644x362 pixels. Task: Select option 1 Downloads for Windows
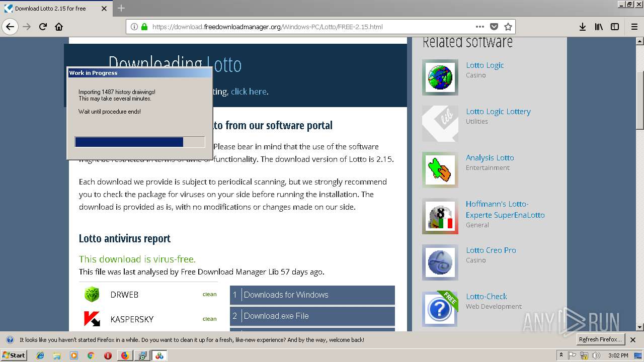coord(312,295)
